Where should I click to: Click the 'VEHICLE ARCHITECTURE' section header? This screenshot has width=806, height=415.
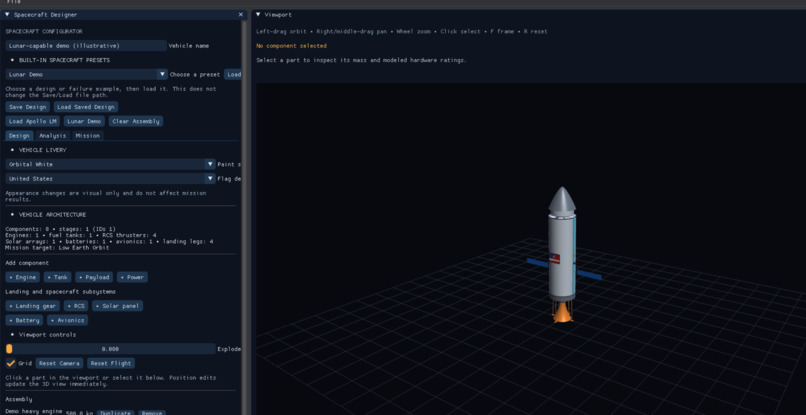click(52, 214)
